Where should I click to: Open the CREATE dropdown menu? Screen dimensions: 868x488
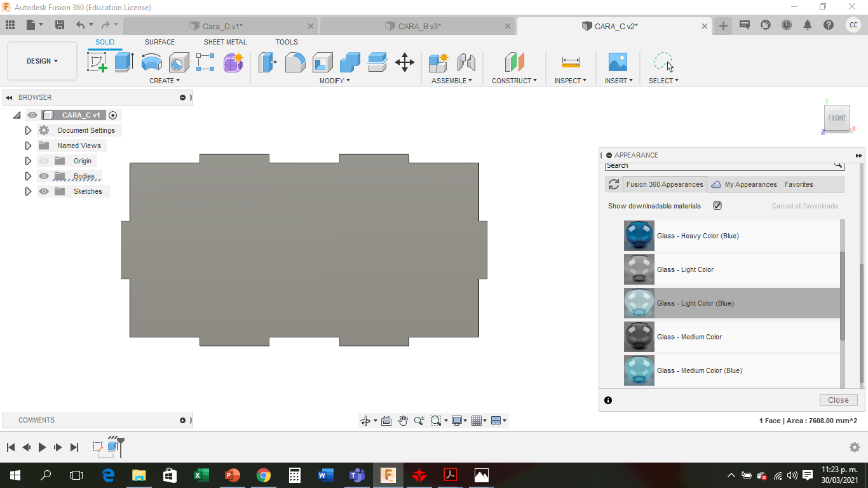(165, 81)
